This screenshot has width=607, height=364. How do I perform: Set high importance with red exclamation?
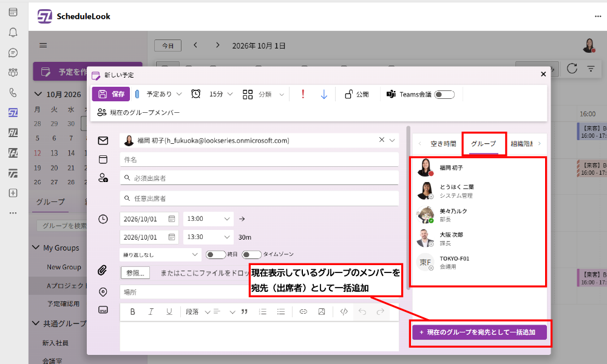point(303,94)
